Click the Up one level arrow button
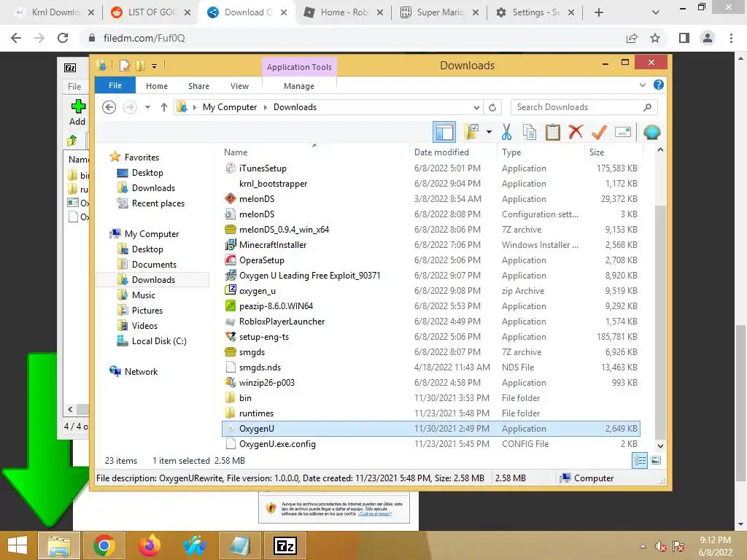The image size is (747, 560). [x=164, y=107]
